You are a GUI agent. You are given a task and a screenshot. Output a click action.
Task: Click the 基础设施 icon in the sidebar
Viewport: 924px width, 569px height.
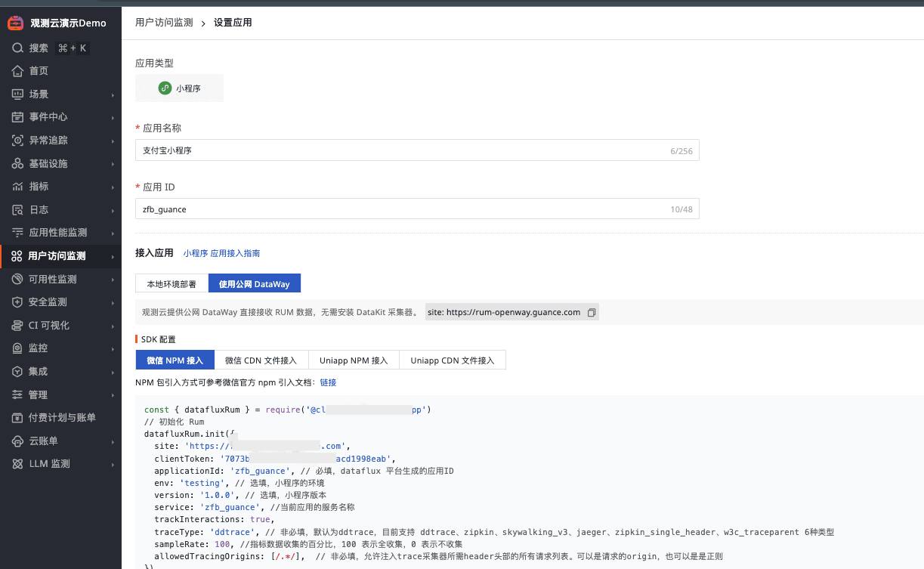[x=17, y=164]
